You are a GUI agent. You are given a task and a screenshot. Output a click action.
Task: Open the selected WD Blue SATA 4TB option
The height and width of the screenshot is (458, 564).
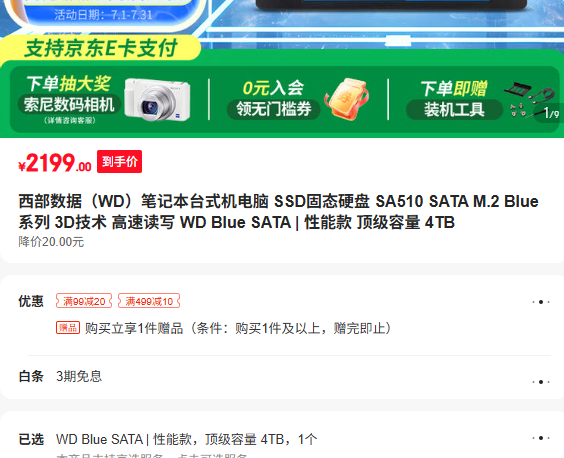[x=187, y=439]
